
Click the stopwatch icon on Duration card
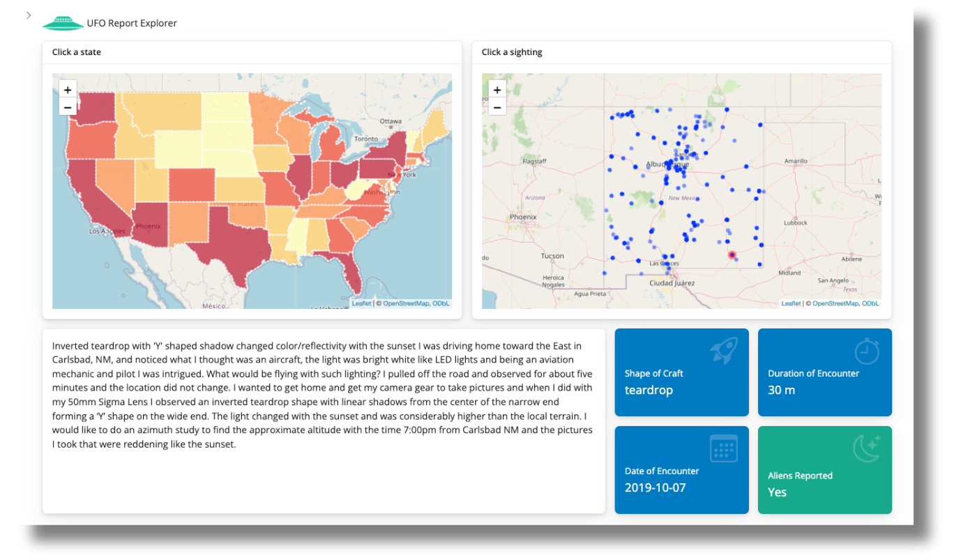(x=867, y=351)
